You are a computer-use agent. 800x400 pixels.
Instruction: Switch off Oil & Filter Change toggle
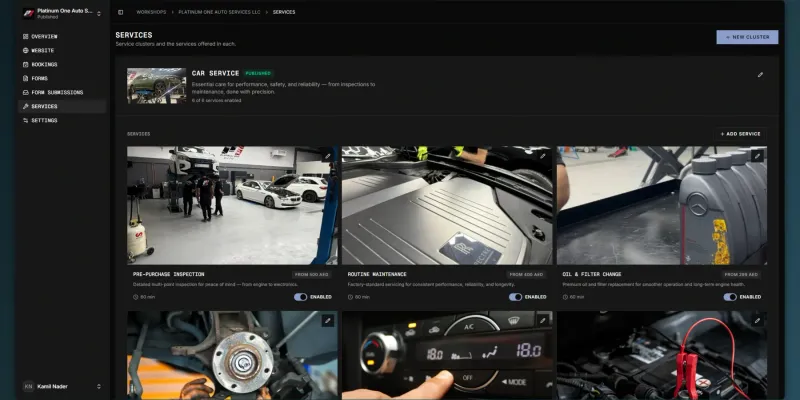(x=730, y=297)
